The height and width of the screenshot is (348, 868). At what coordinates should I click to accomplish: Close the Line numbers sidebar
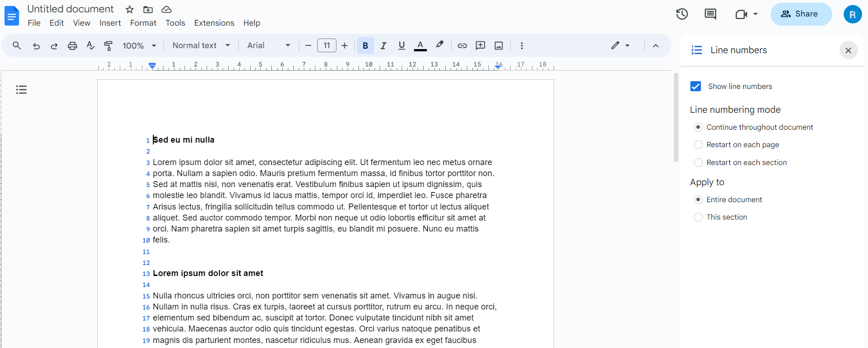tap(848, 50)
